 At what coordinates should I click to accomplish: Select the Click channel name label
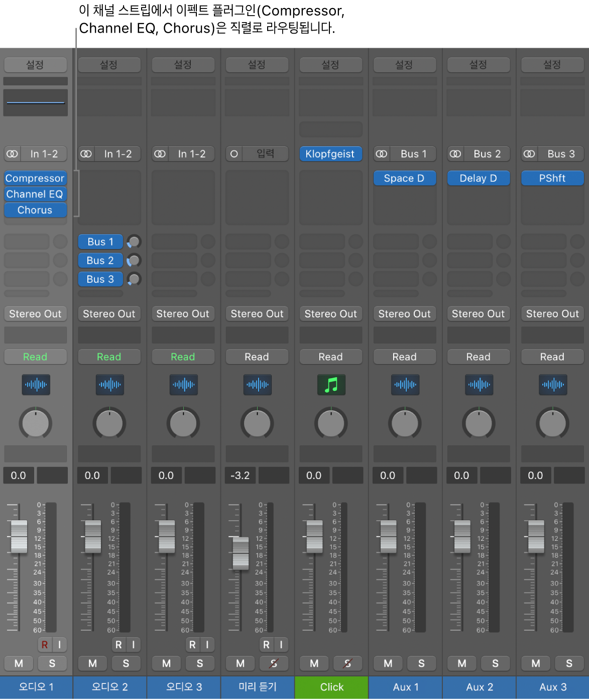pyautogui.click(x=332, y=687)
